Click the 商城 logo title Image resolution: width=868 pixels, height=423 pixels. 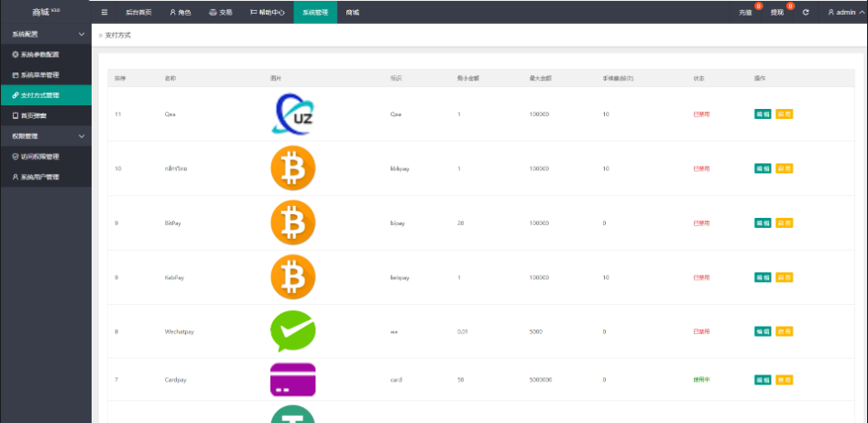click(46, 12)
